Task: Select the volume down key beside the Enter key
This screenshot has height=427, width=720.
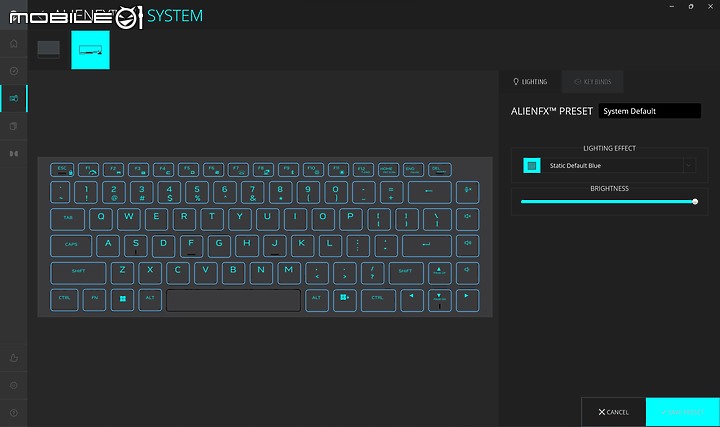Action: 468,246
